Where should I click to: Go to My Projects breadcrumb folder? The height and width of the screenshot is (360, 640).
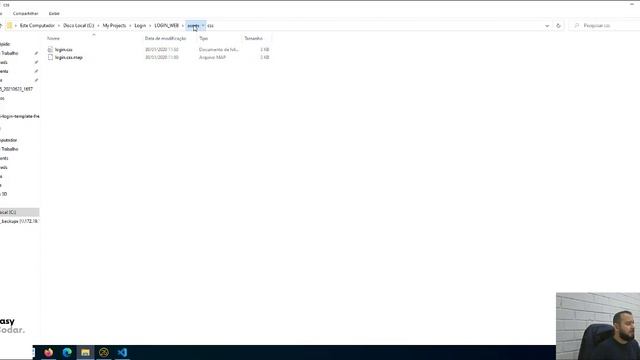tap(114, 26)
